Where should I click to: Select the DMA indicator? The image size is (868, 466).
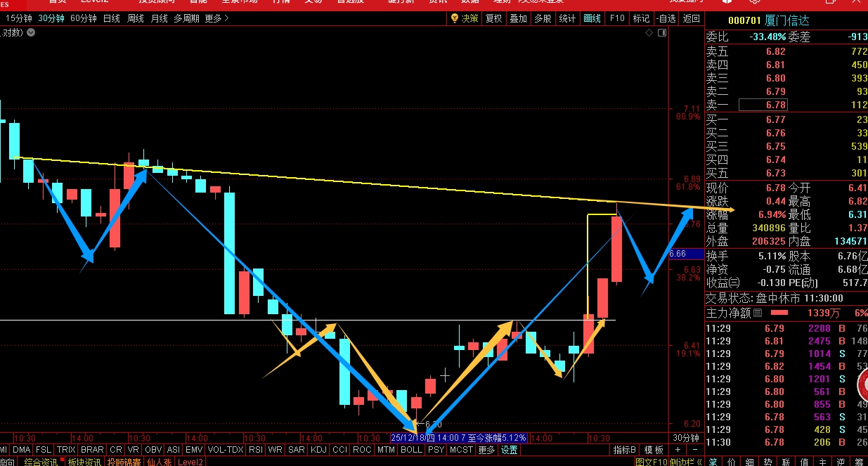point(22,449)
